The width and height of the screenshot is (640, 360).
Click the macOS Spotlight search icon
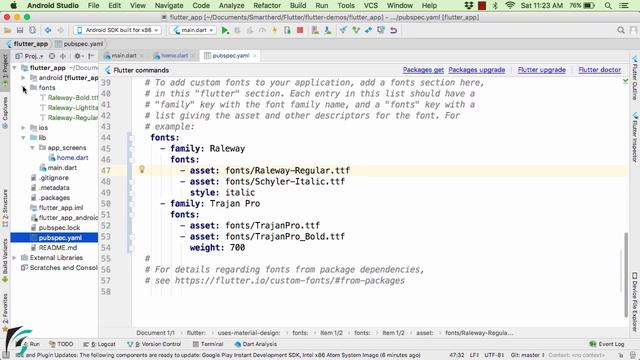coord(608,6)
